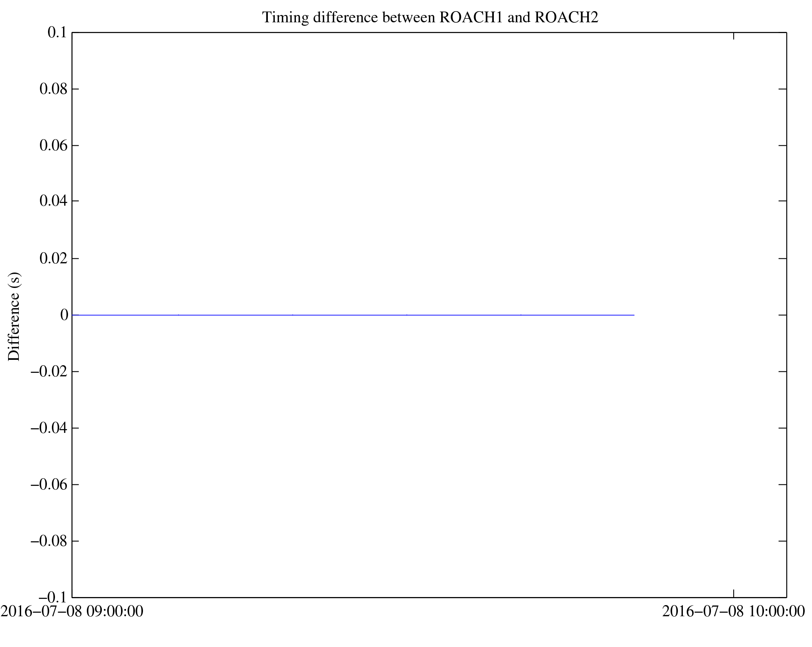Image resolution: width=812 pixels, height=647 pixels.
Task: Click the −0.08 y-axis tick label
Action: pos(49,541)
